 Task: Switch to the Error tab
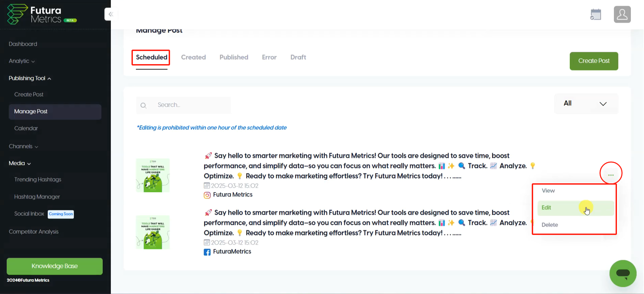point(269,57)
